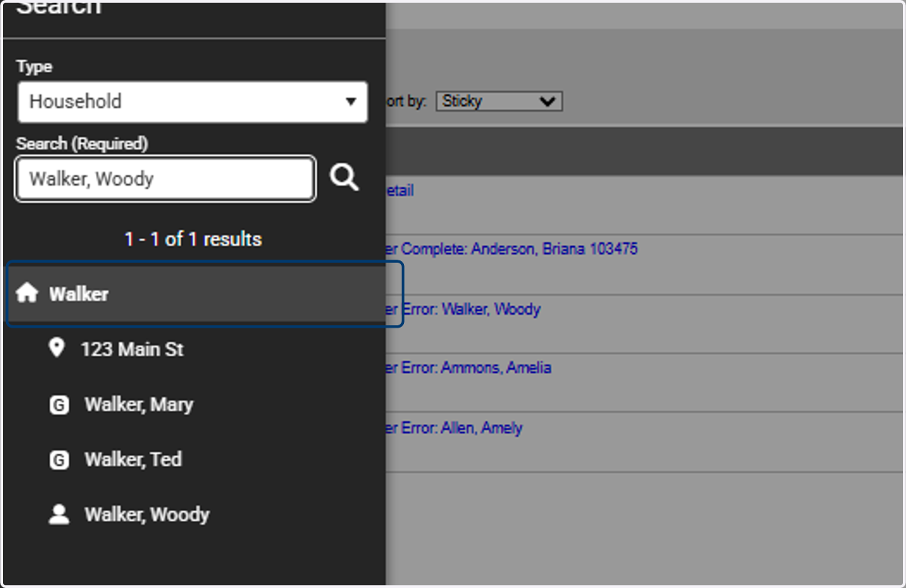Click the Type field label
Viewport: 906px width, 588px height.
tap(34, 66)
